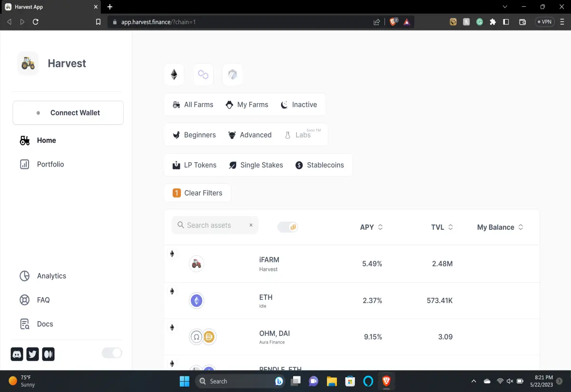571x392 pixels.
Task: Click the iFARM tractor token icon
Action: pos(196,264)
